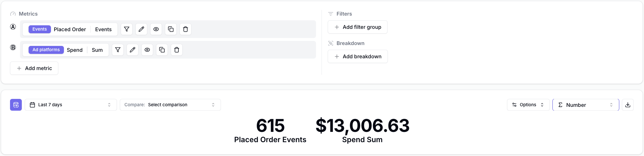Image resolution: width=644 pixels, height=156 pixels.
Task: Edit the Placed Order metric with the pencil icon
Action: (x=141, y=29)
